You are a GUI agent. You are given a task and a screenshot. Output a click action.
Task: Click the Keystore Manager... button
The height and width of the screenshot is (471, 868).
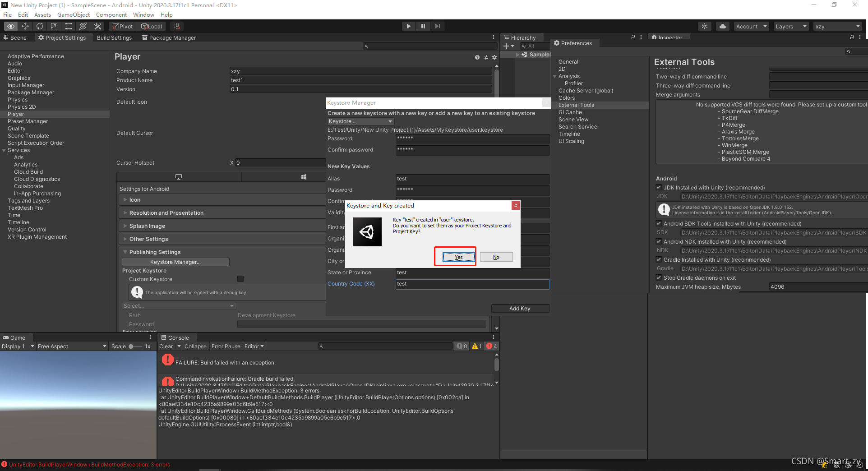pos(175,262)
